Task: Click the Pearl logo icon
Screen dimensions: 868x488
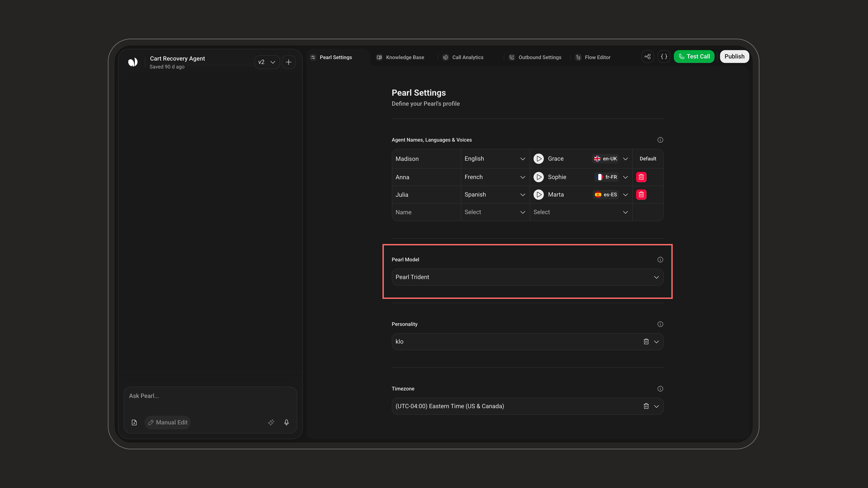Action: coord(133,62)
